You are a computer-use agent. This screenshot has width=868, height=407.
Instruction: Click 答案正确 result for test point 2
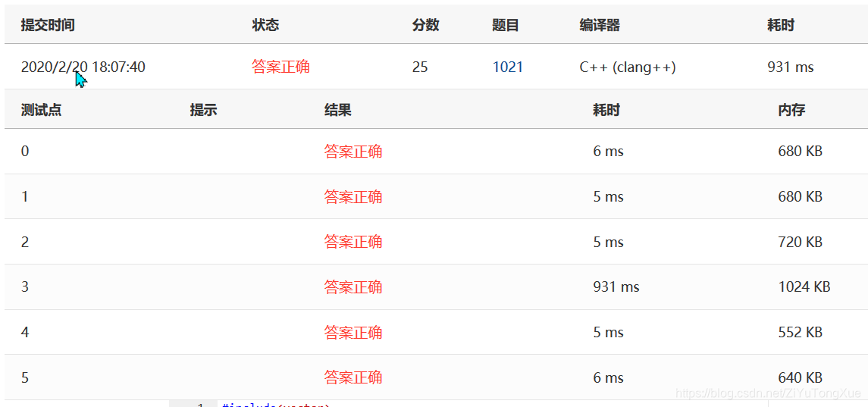click(x=353, y=242)
